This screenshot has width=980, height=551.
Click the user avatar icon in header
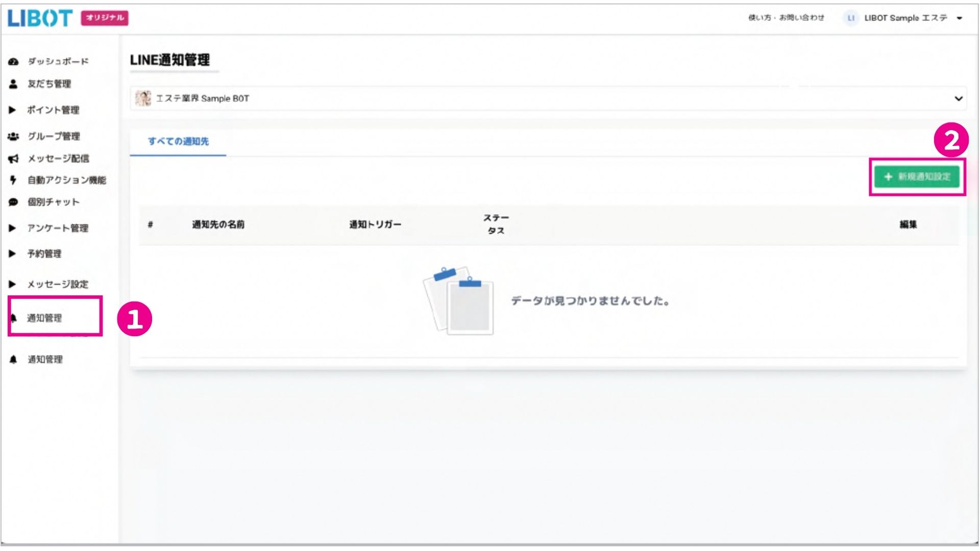click(x=850, y=18)
